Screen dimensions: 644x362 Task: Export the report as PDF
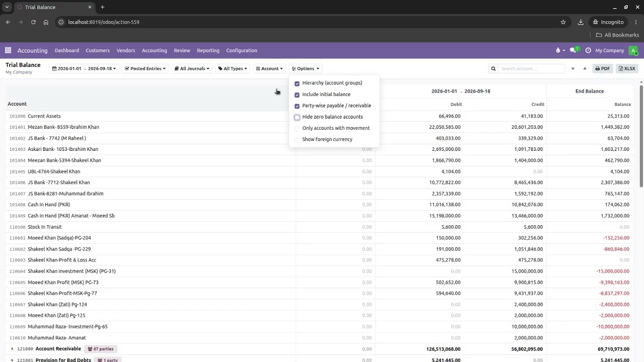[602, 68]
